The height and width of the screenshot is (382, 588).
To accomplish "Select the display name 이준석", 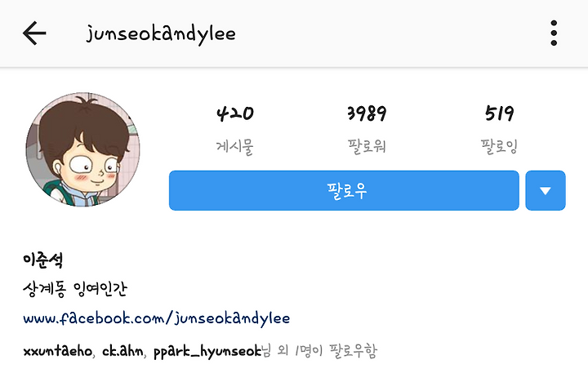I will coord(42,260).
